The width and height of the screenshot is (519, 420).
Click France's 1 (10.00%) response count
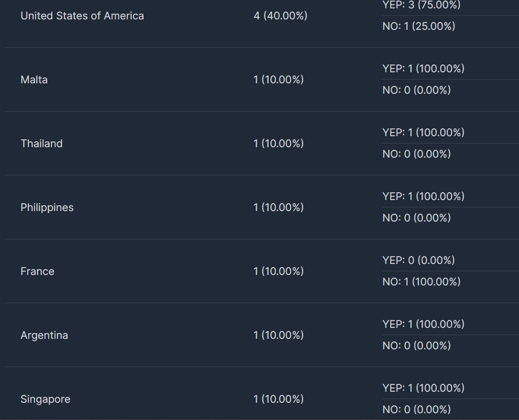(x=279, y=271)
